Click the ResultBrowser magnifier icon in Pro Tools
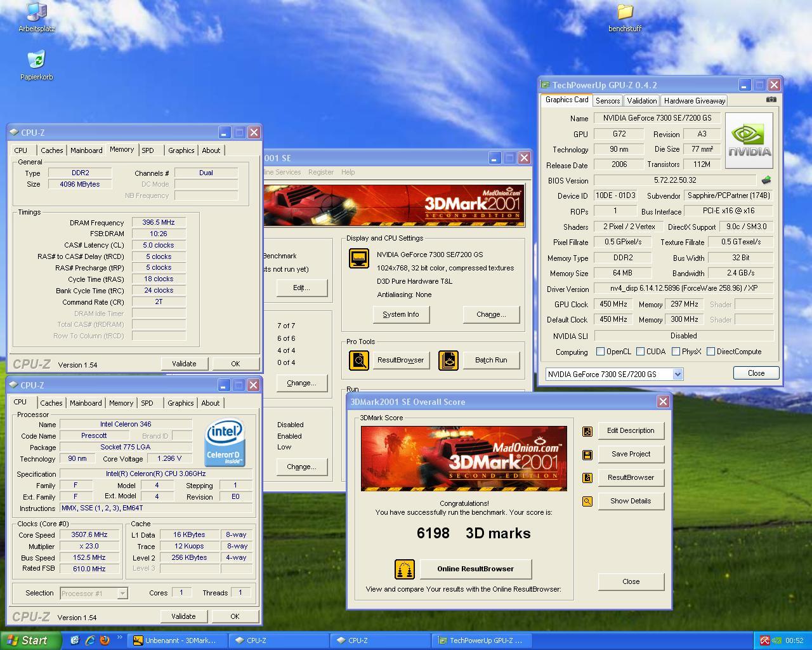 point(359,361)
